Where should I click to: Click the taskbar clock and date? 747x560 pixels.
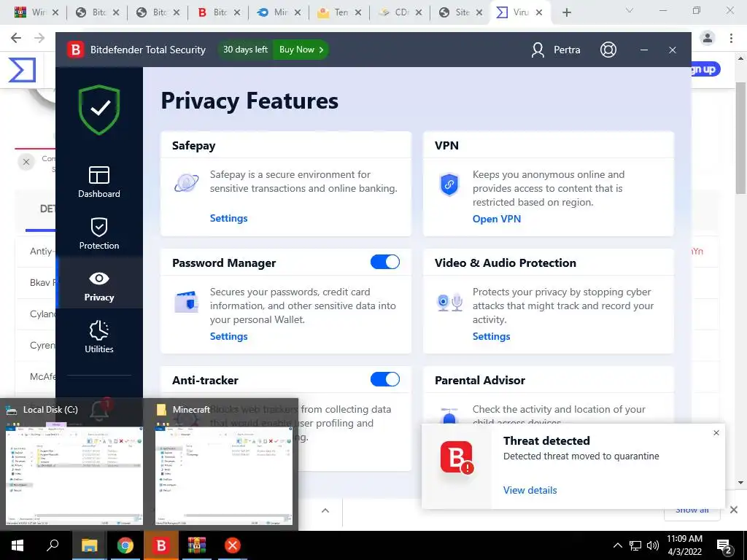coord(684,545)
